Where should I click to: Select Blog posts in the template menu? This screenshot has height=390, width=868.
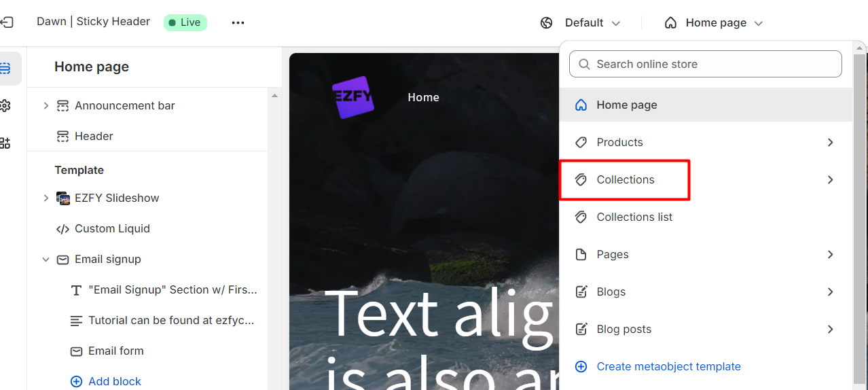[x=706, y=329]
